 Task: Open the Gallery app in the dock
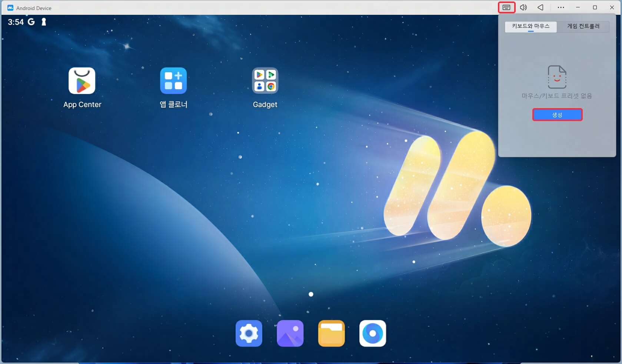290,333
